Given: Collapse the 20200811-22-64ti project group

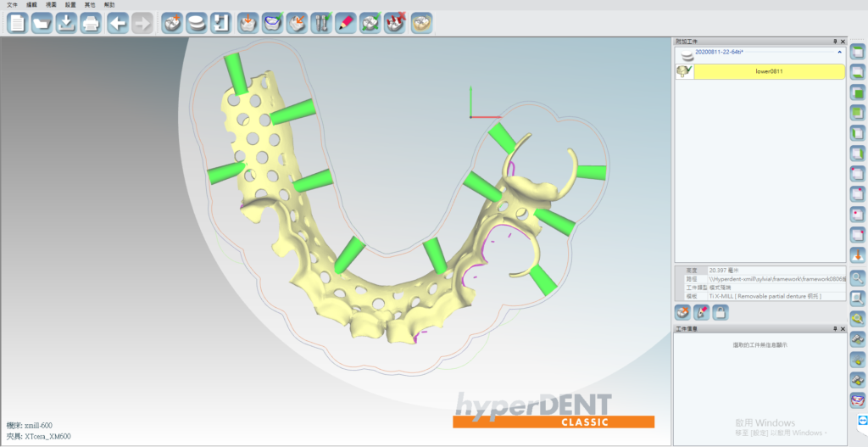Looking at the screenshot, I should coord(840,52).
